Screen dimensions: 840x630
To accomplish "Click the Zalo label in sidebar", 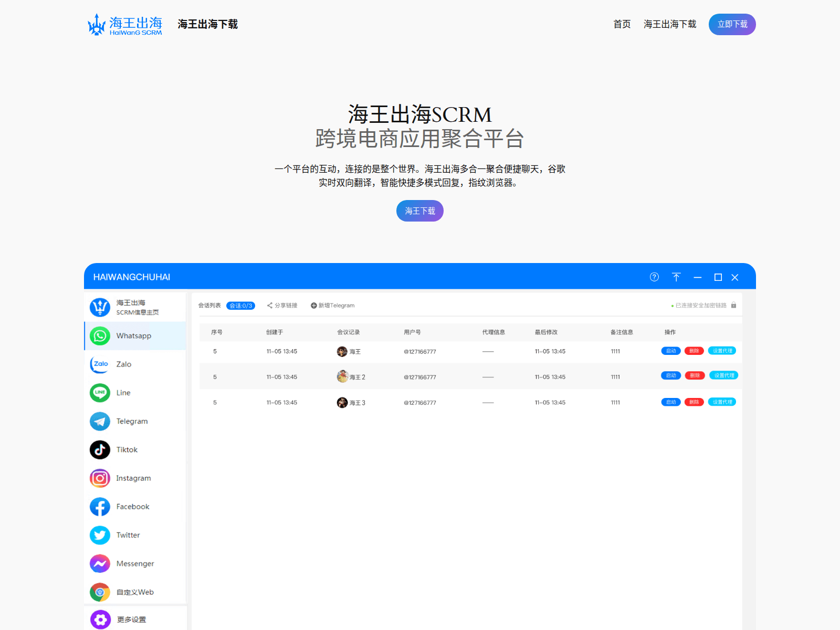I will (x=124, y=364).
